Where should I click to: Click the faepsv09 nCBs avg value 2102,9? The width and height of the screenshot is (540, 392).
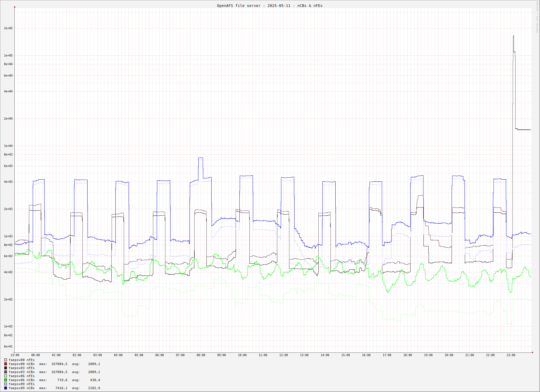pyautogui.click(x=94, y=388)
